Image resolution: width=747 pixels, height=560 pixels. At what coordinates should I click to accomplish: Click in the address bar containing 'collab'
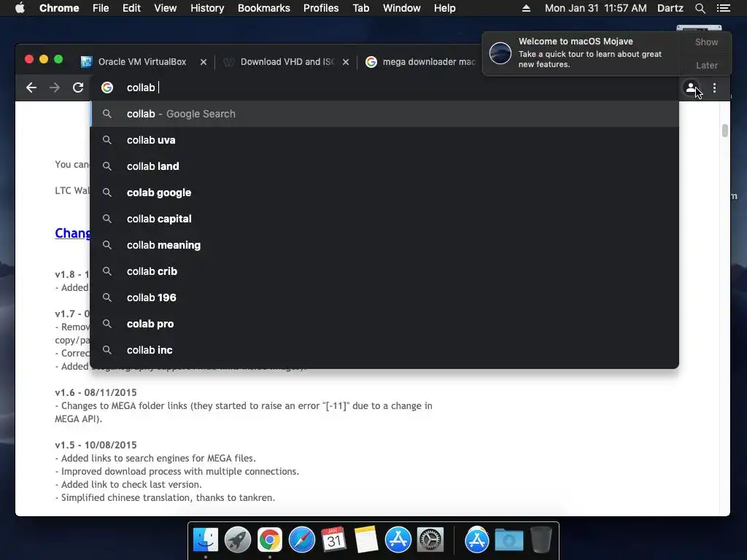point(384,87)
